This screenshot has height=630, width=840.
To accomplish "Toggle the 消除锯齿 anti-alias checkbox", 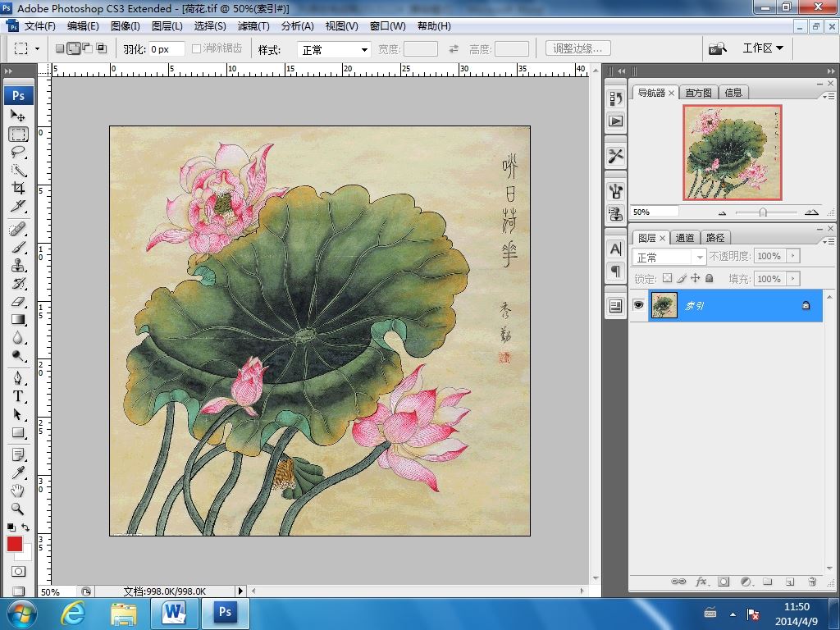I will [x=197, y=49].
